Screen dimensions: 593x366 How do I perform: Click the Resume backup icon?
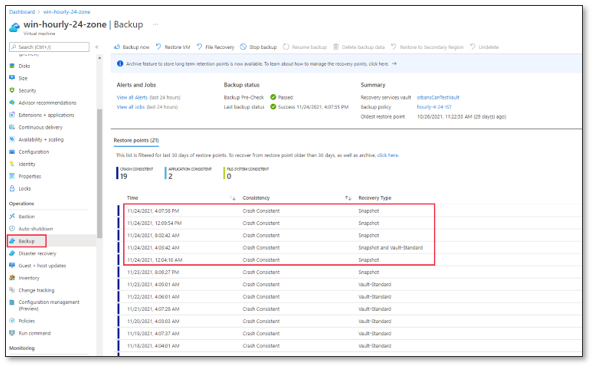[x=286, y=47]
